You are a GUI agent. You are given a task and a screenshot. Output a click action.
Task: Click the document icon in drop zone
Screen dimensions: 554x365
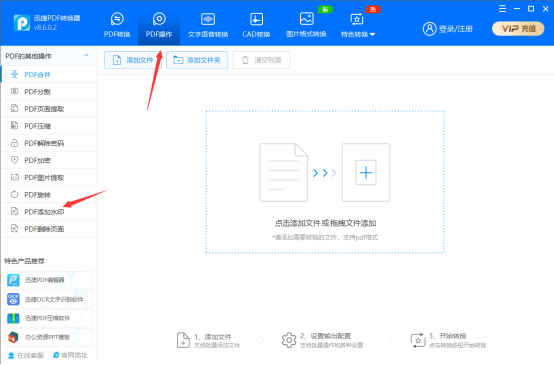click(283, 172)
